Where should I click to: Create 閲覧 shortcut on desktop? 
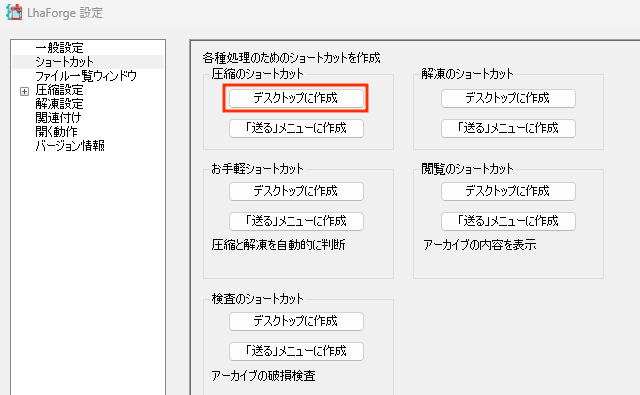(x=508, y=191)
